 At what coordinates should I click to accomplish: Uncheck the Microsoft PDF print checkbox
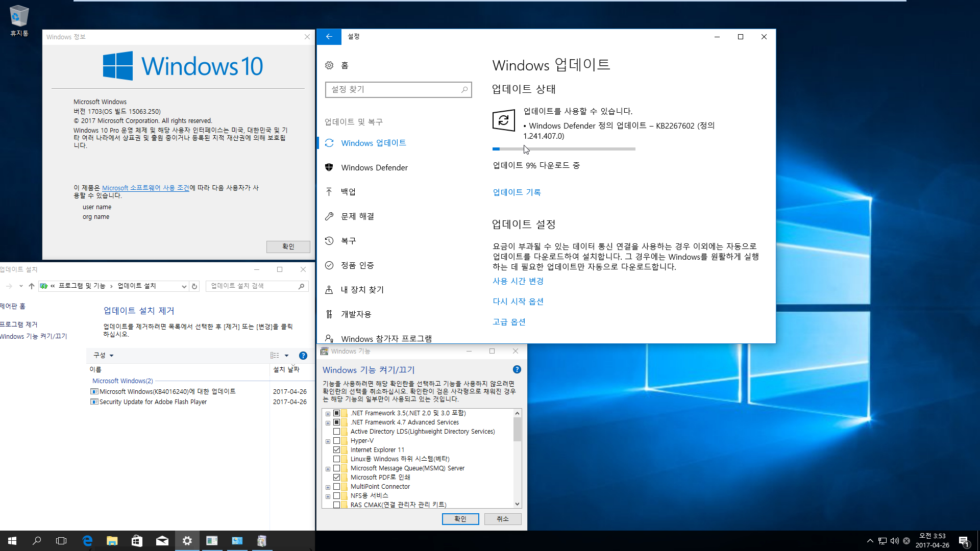point(336,478)
